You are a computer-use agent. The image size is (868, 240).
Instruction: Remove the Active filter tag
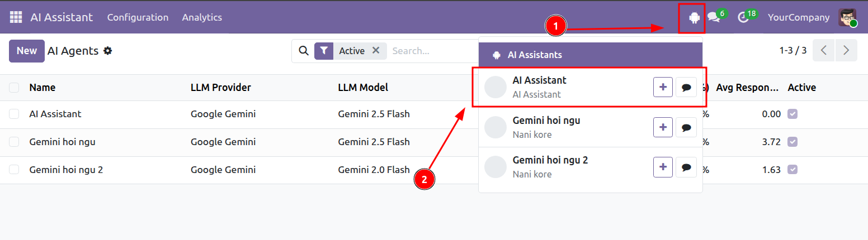coord(376,50)
